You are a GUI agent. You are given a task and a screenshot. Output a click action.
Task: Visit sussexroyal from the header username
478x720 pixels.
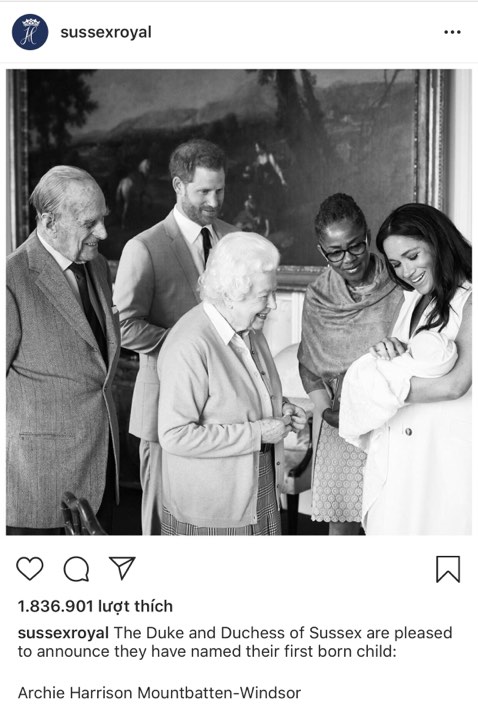pyautogui.click(x=106, y=32)
